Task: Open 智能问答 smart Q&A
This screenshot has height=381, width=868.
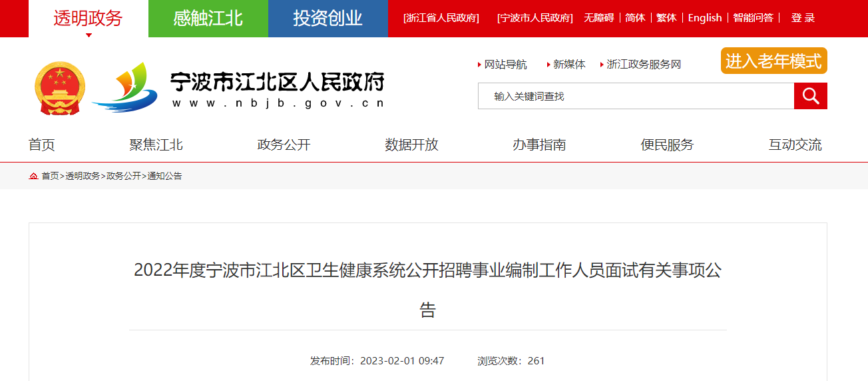Action: point(754,18)
